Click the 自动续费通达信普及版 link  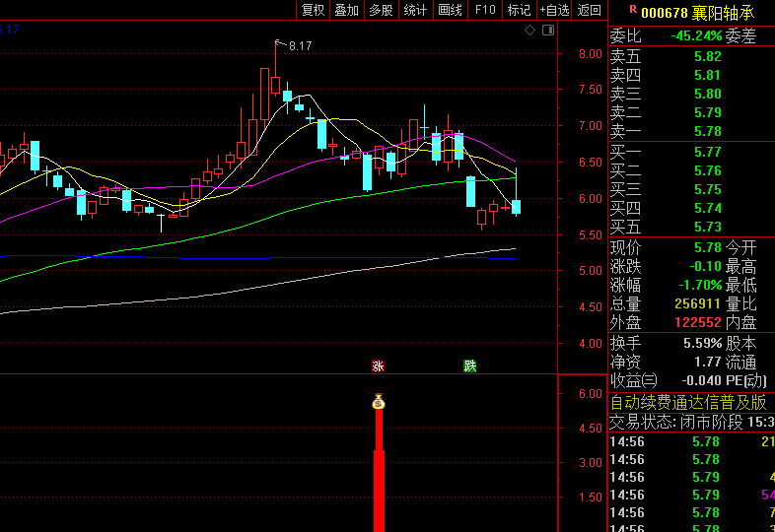pyautogui.click(x=688, y=403)
